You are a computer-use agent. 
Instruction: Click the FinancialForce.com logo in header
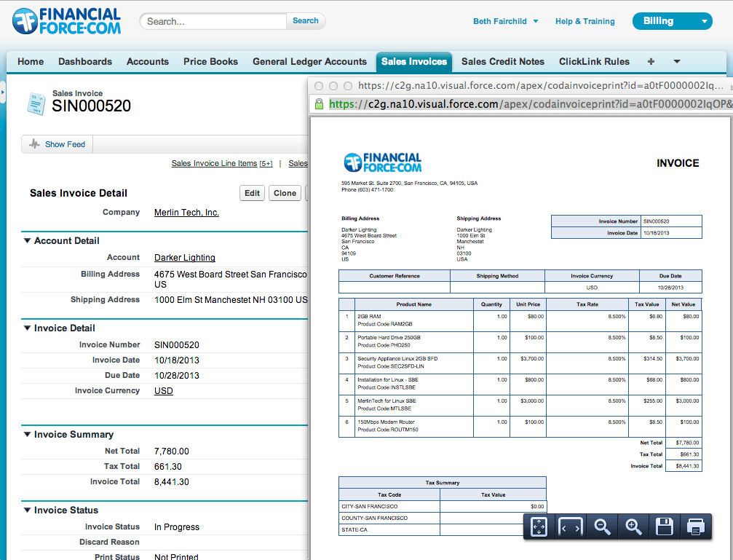click(x=66, y=21)
